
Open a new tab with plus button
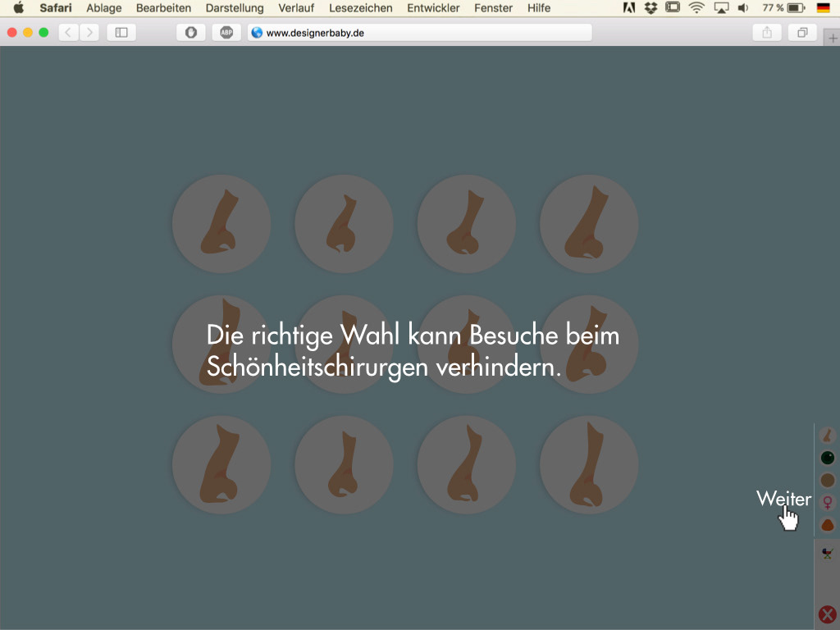click(833, 38)
